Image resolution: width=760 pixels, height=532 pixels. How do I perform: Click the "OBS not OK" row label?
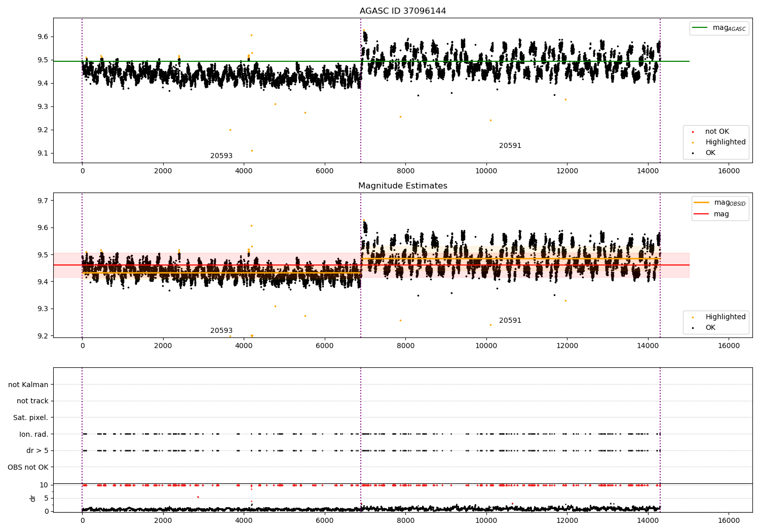28,468
